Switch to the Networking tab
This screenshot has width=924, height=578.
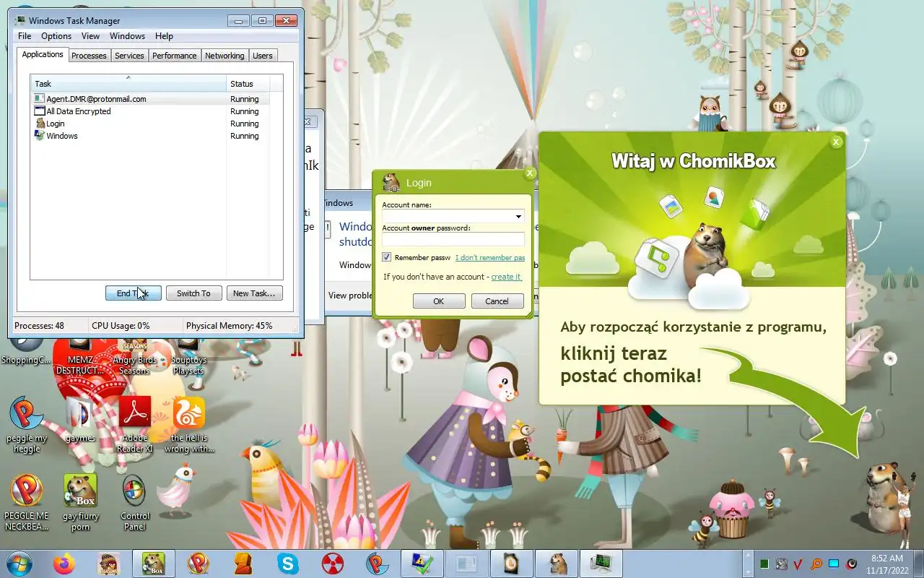(x=225, y=56)
